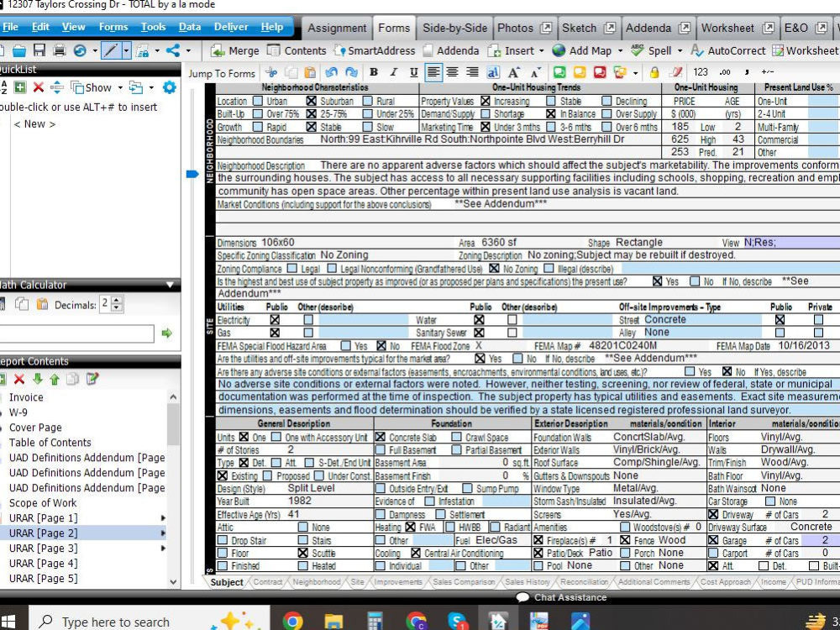Image resolution: width=840 pixels, height=630 pixels.
Task: Open the Deliver menu
Action: pos(231,27)
